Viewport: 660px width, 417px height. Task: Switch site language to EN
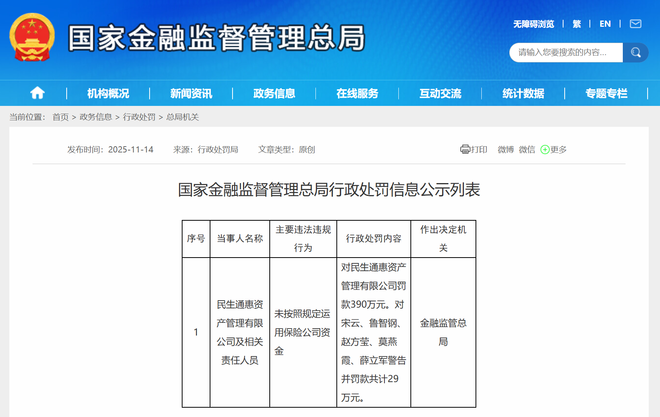click(605, 23)
